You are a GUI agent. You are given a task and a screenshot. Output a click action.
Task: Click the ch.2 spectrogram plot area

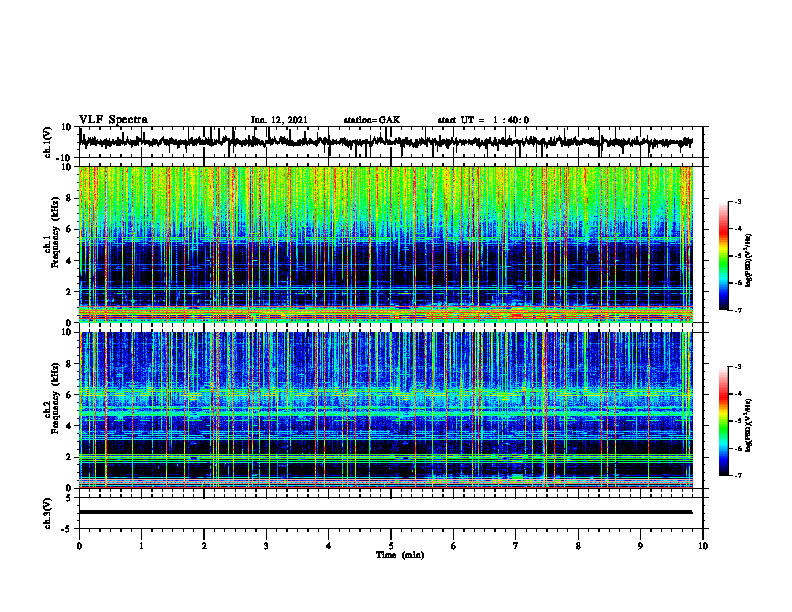click(x=386, y=410)
